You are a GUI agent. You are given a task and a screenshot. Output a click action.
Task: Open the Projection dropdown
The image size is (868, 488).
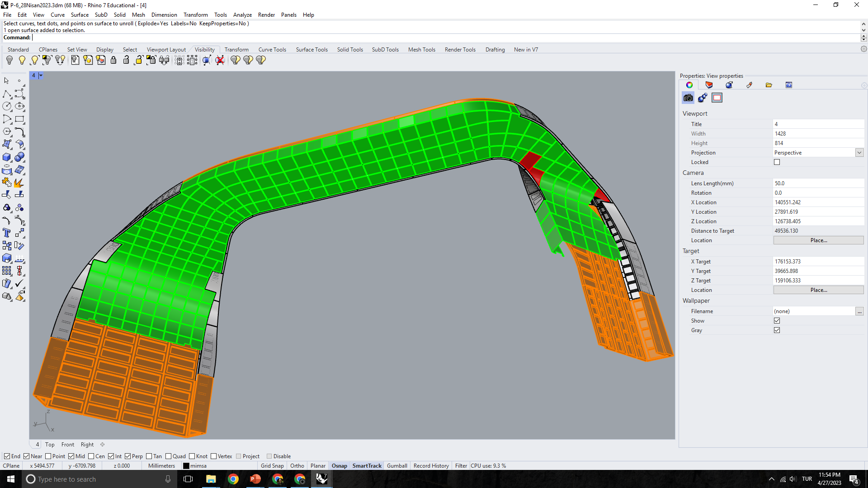(859, 153)
